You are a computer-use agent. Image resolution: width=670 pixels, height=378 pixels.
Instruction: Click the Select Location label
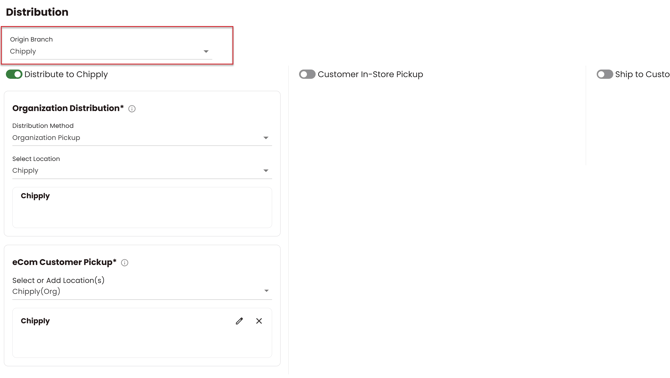pyautogui.click(x=36, y=159)
